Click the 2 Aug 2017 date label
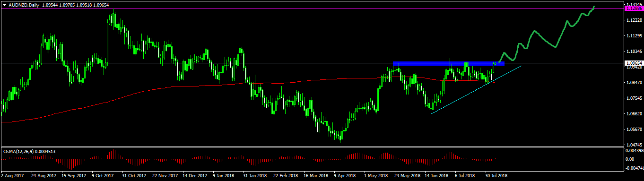 pyautogui.click(x=13, y=175)
